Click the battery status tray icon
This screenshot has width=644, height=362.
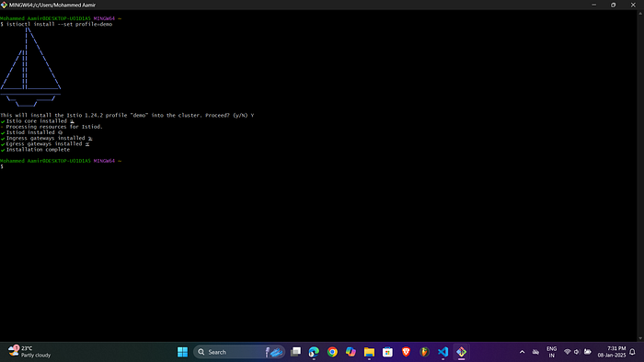point(588,352)
